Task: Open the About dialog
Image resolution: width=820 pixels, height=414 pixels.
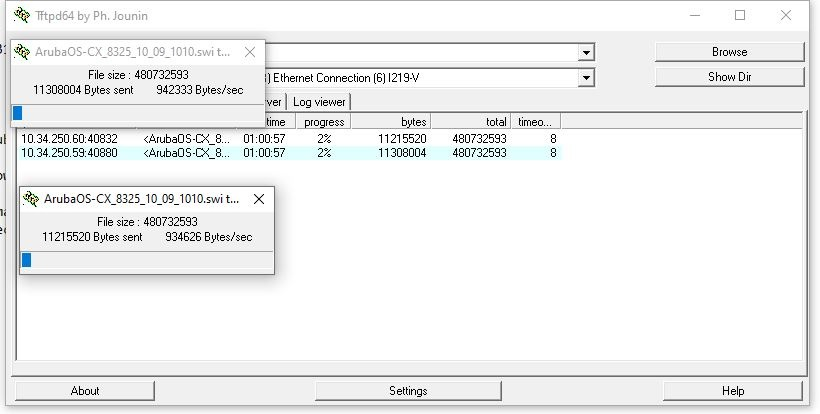Action: 85,391
